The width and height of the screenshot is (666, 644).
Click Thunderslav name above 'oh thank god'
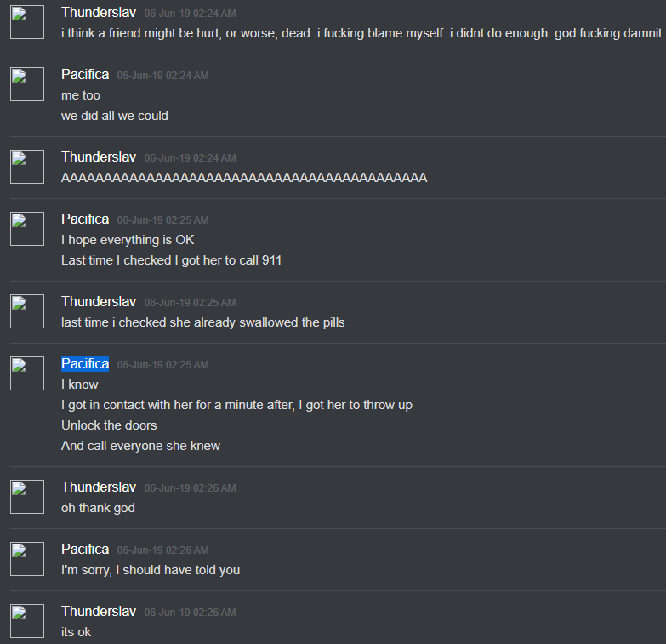[x=99, y=487]
